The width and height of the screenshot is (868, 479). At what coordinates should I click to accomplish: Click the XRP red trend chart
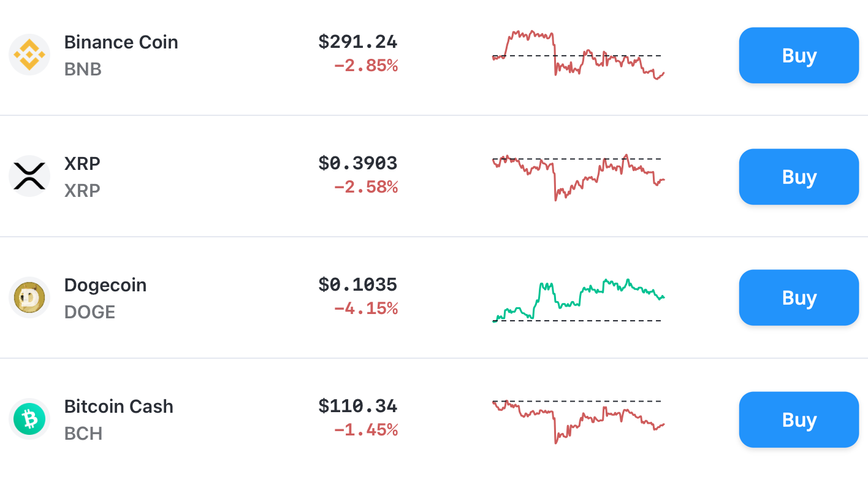(576, 177)
